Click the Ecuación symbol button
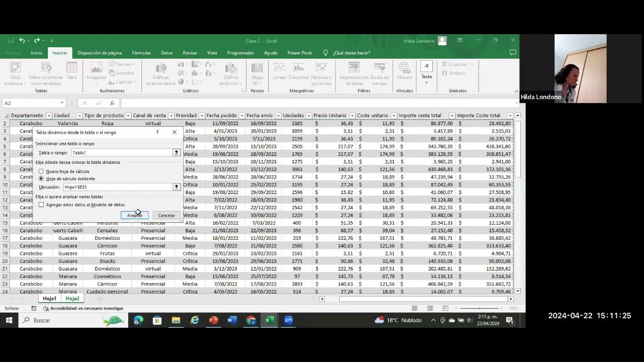644x362 pixels. point(458,64)
